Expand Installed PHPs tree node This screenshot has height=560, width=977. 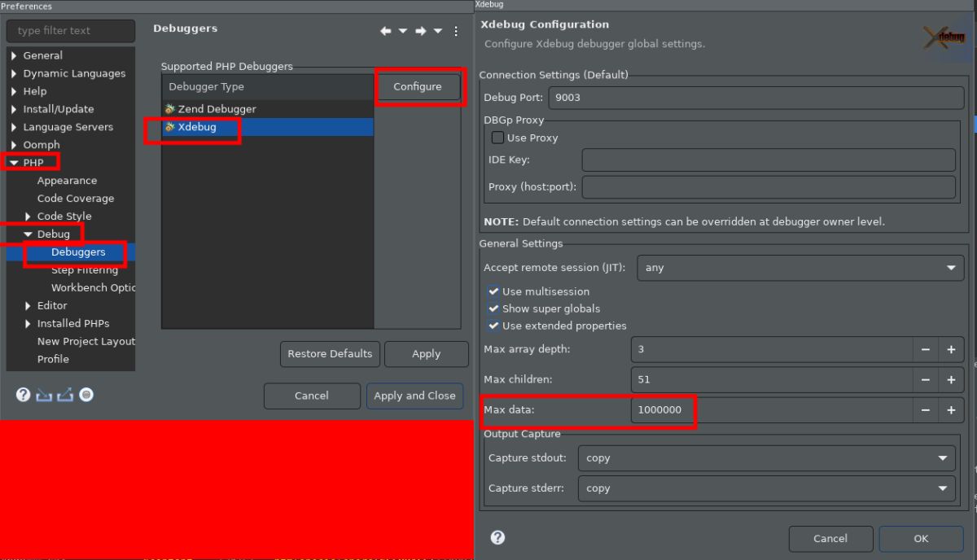(x=28, y=324)
